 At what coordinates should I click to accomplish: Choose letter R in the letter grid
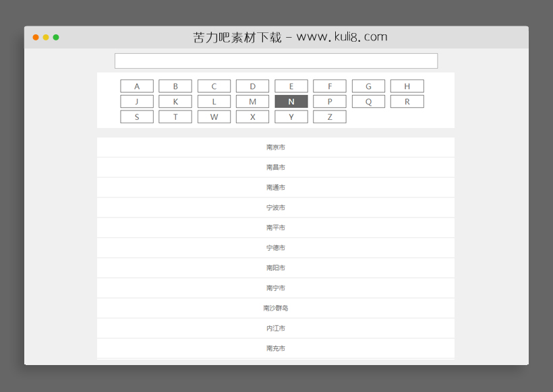[407, 101]
